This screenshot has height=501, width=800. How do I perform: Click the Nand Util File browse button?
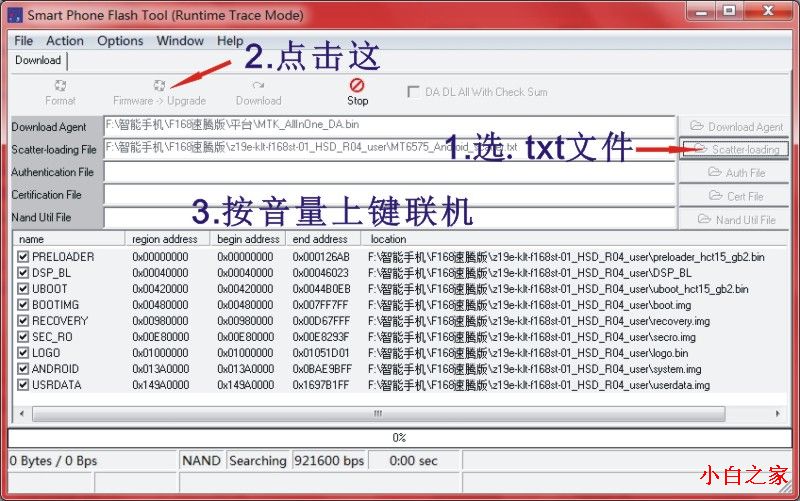pos(734,219)
